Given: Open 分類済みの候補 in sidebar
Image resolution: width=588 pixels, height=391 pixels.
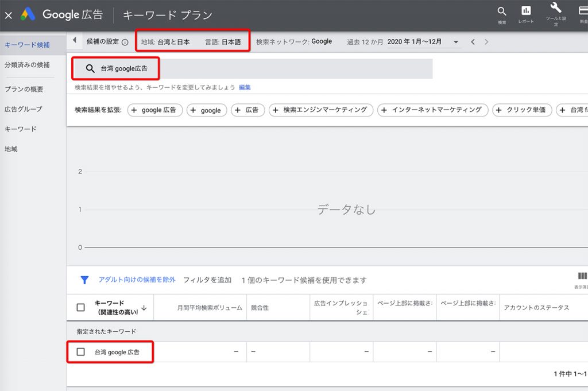Looking at the screenshot, I should click(x=27, y=65).
